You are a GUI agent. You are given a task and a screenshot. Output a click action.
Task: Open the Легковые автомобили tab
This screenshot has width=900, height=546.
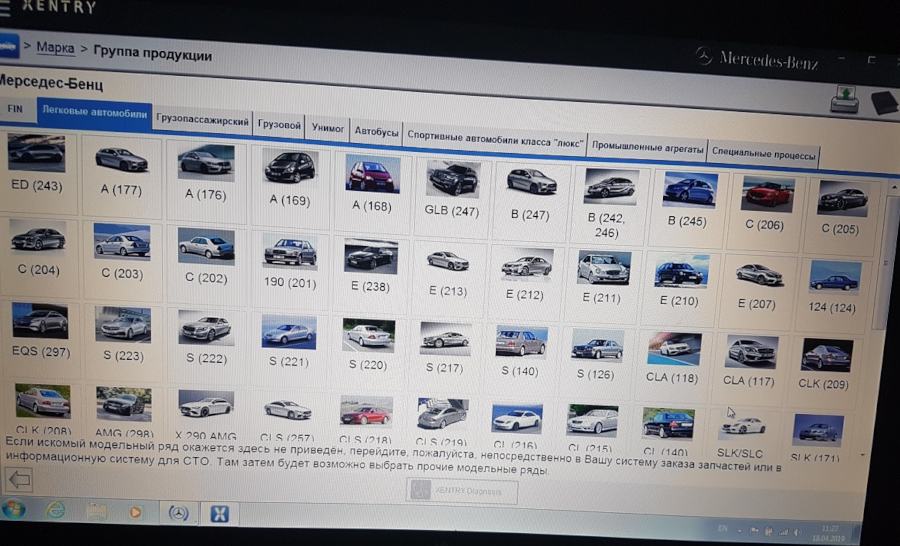(95, 113)
